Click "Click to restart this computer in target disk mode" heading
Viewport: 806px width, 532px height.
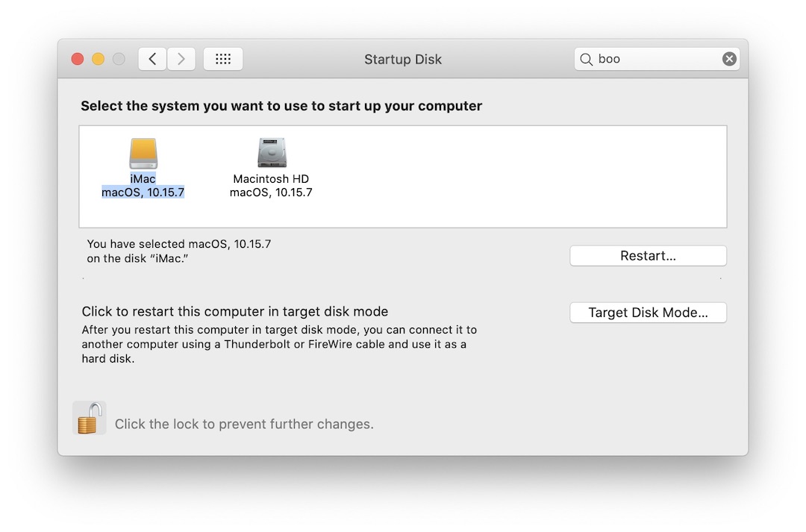click(x=235, y=311)
